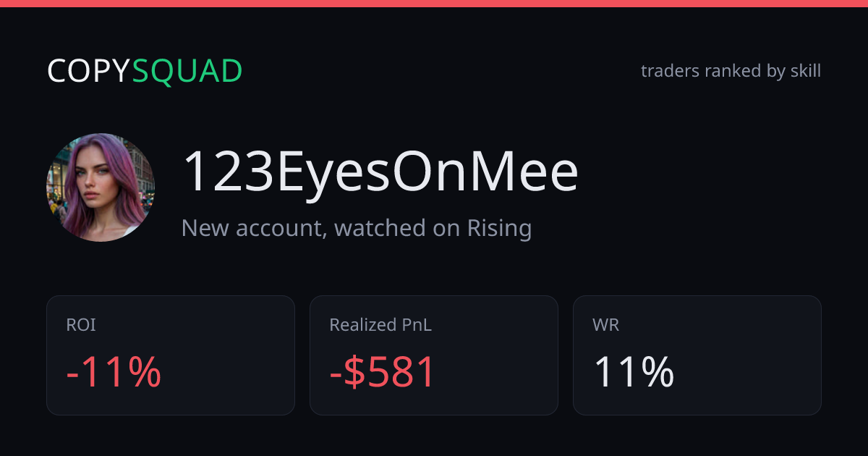Click the -11% ROI value
Viewport: 868px width, 456px height.
coord(114,372)
